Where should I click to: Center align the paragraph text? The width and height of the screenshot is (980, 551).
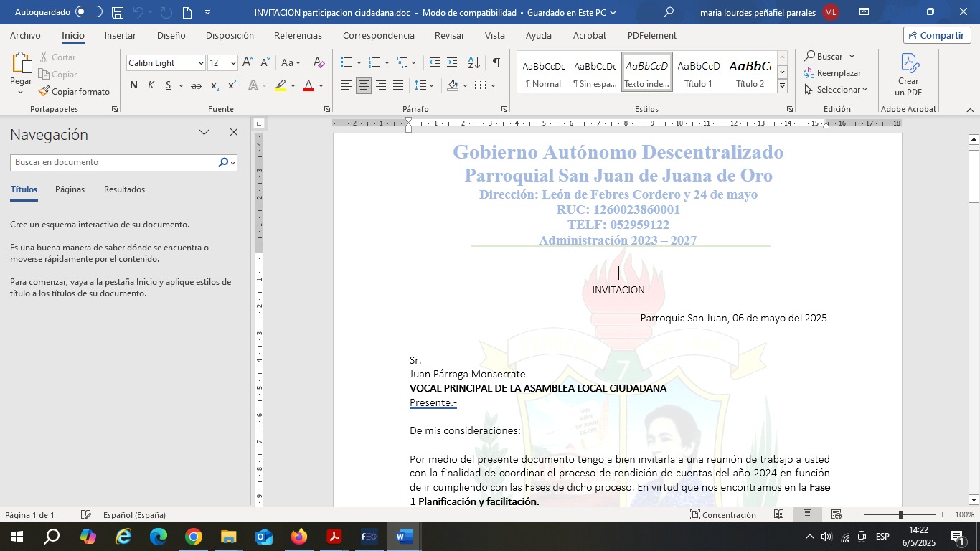point(364,85)
